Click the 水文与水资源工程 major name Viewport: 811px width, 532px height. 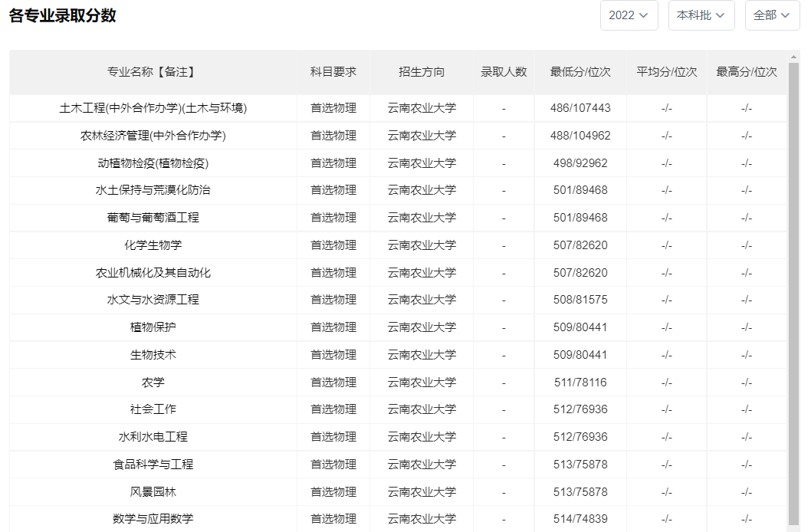click(x=153, y=300)
